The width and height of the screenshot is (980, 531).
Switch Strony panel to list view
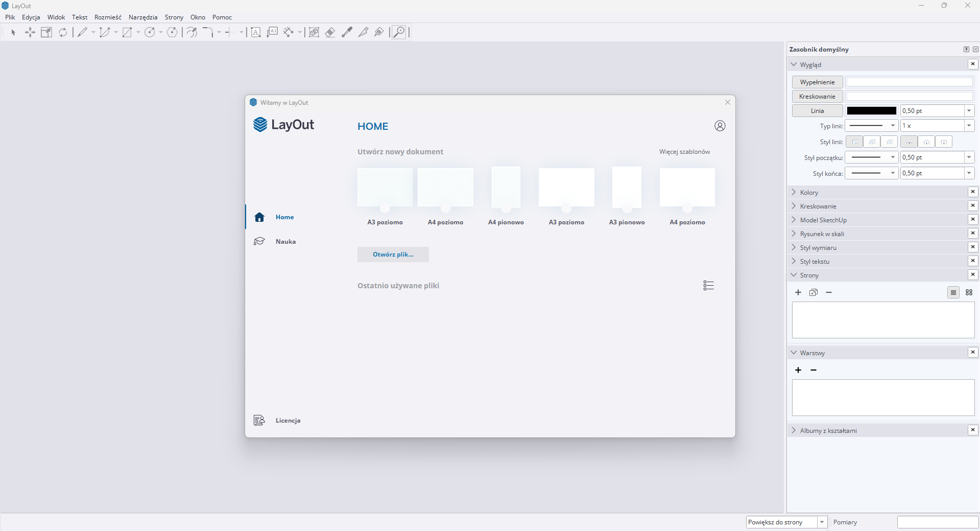pos(953,292)
